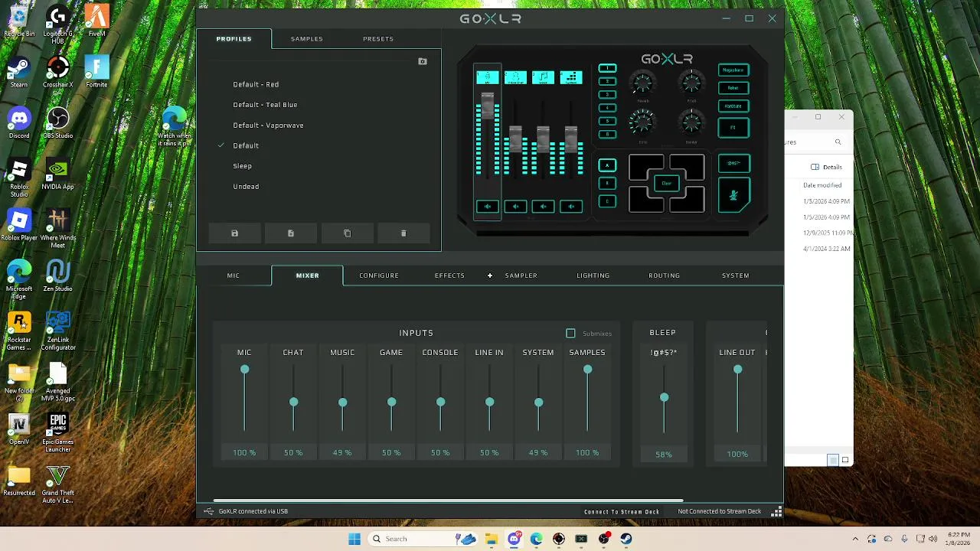
Task: Open Steam from the taskbar
Action: [626, 539]
